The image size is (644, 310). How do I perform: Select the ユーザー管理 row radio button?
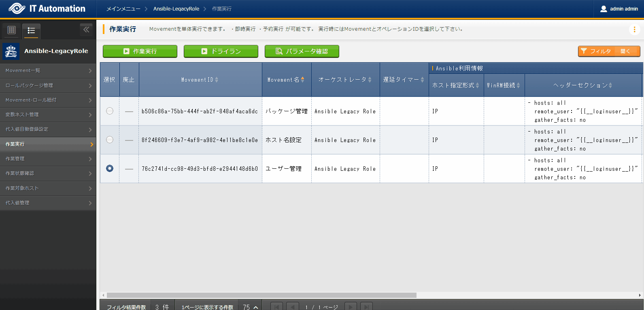(110, 168)
